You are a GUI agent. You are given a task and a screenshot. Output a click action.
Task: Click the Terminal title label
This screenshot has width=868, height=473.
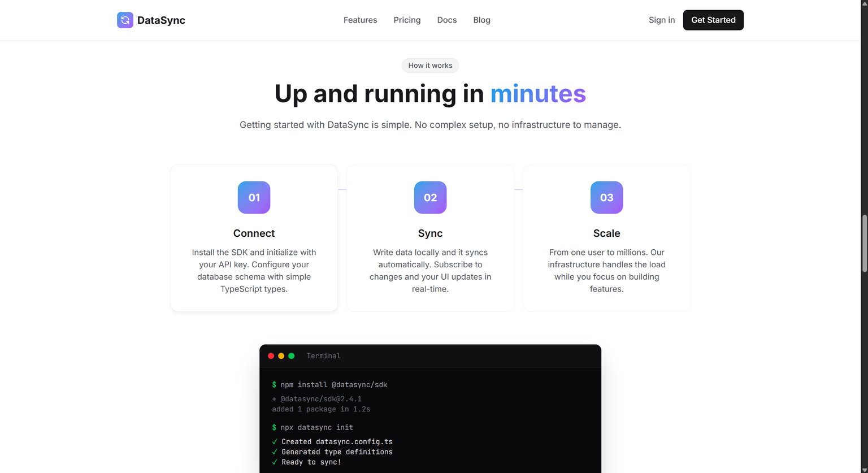[x=323, y=356]
